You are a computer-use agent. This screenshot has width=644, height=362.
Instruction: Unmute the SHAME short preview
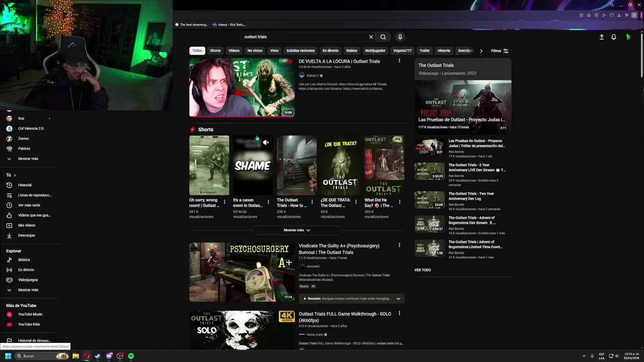(266, 142)
